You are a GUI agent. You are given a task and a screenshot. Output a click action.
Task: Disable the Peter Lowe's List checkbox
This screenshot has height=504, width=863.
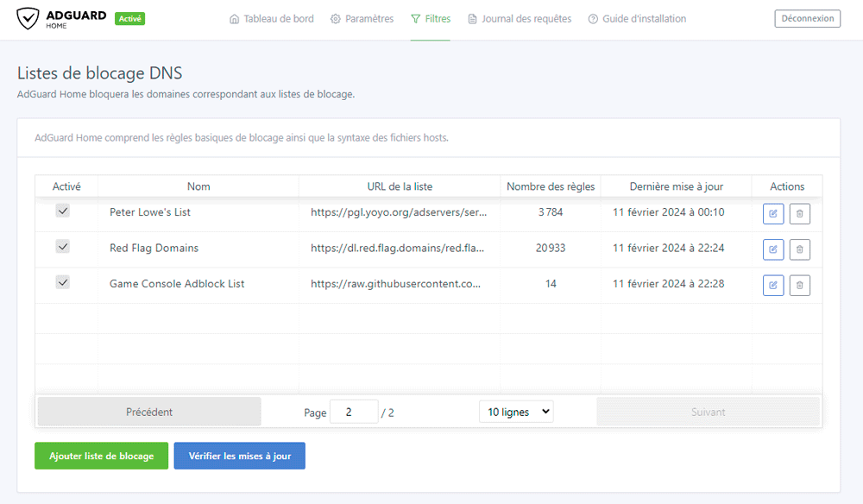63,211
